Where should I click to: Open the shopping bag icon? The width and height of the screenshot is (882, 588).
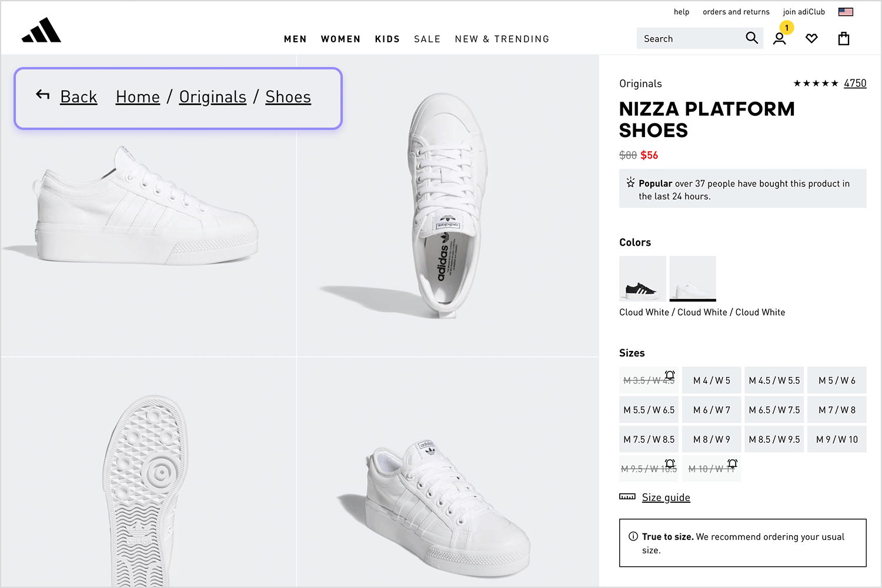(x=844, y=38)
